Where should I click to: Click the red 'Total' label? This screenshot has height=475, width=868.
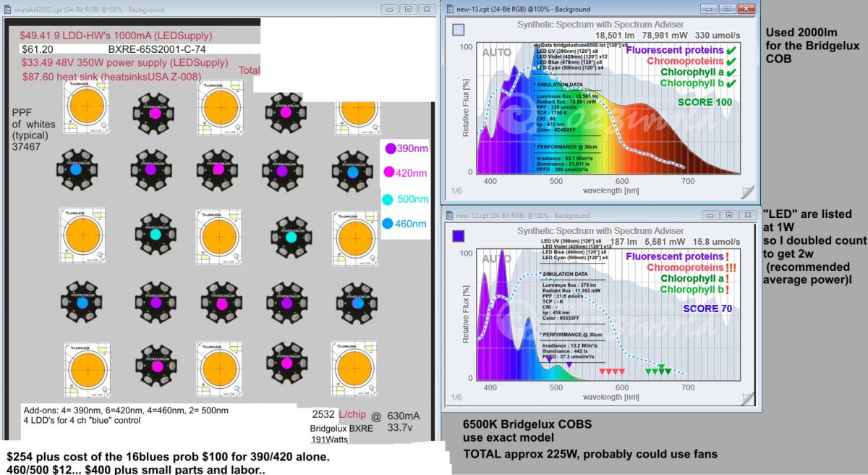click(x=249, y=70)
